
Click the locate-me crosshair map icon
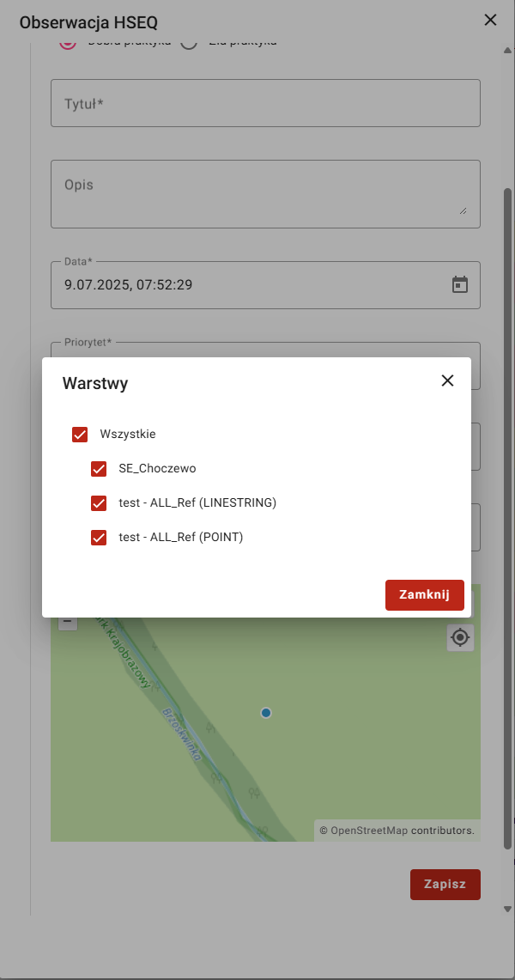tap(461, 637)
